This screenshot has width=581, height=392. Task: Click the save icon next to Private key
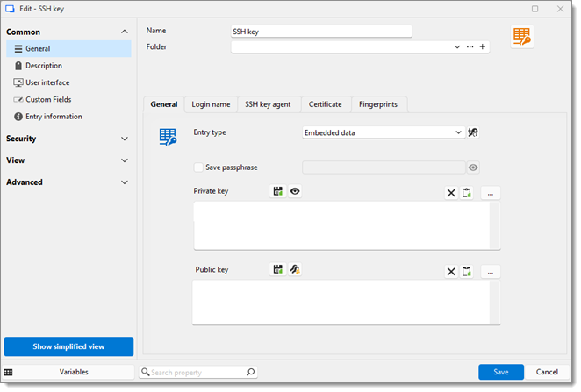(278, 191)
